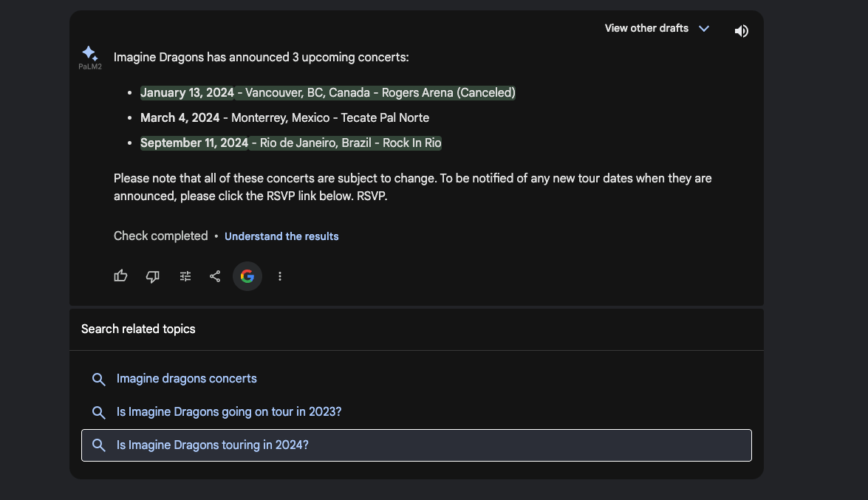Click Search related topics heading

pyautogui.click(x=138, y=329)
